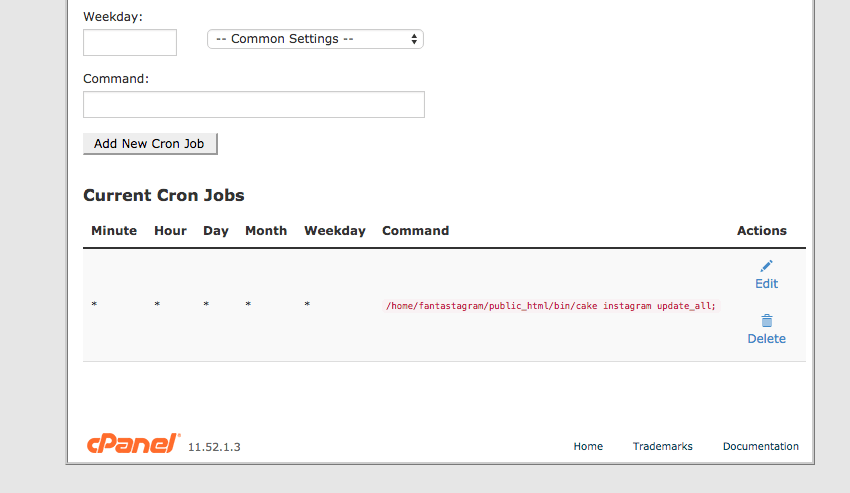This screenshot has height=493, width=850.
Task: Open the Documentation footer link
Action: 761,446
